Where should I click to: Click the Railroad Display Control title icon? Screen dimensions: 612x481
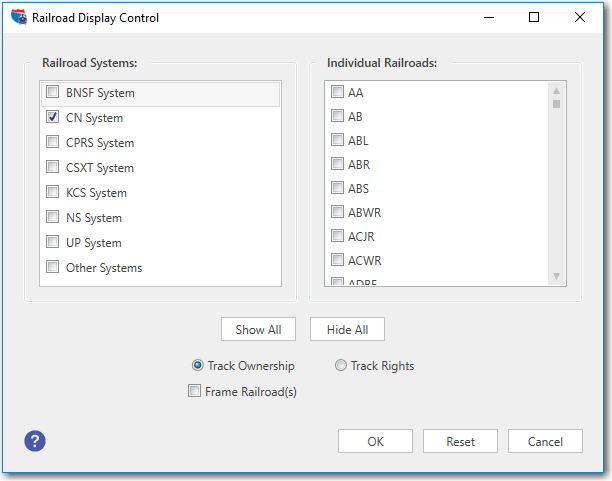pyautogui.click(x=18, y=17)
